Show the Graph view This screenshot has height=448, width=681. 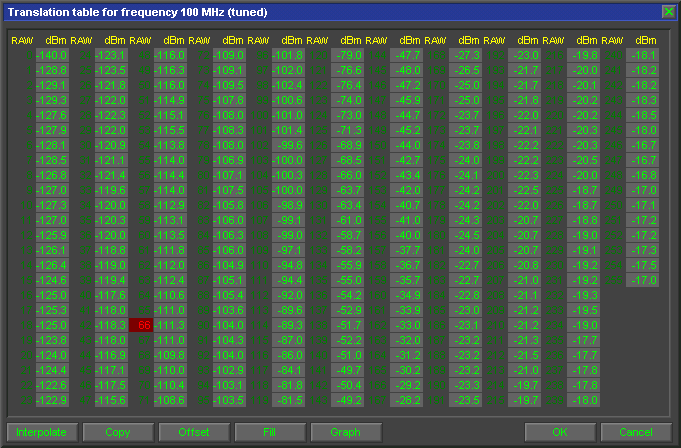pyautogui.click(x=345, y=432)
